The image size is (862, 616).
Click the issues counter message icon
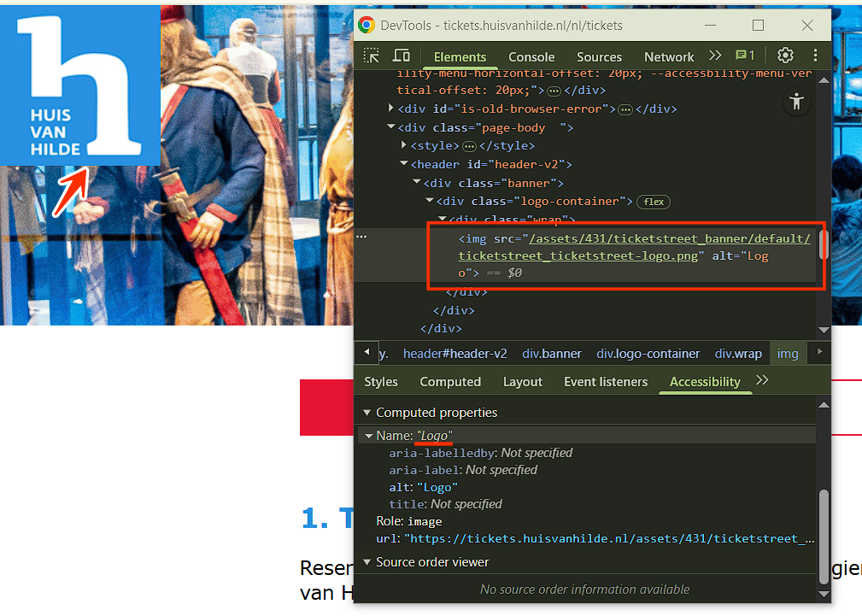pyautogui.click(x=745, y=56)
